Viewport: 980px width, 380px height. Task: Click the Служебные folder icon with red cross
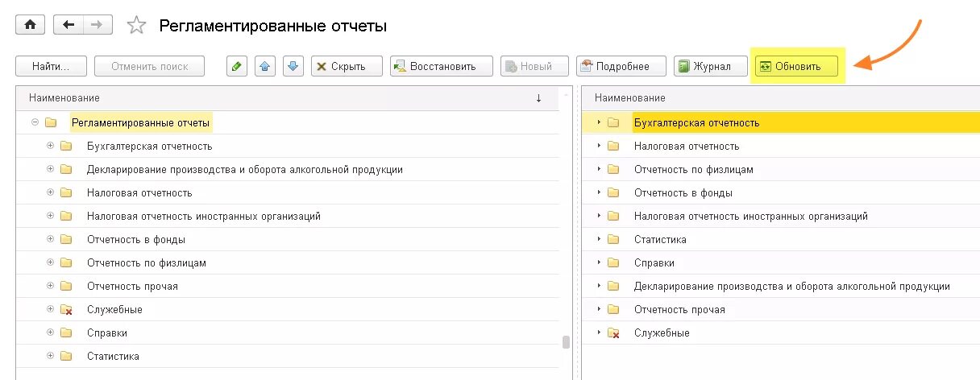pos(67,310)
